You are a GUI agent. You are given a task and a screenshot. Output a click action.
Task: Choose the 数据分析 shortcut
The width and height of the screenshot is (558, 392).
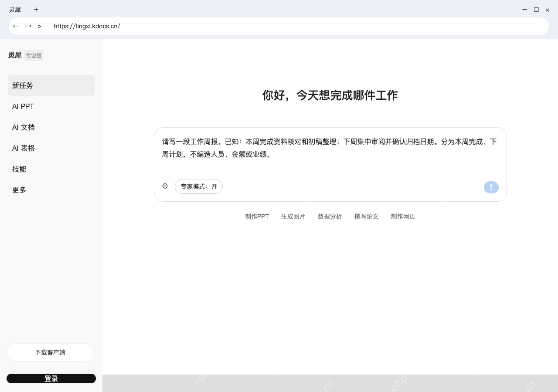[330, 216]
